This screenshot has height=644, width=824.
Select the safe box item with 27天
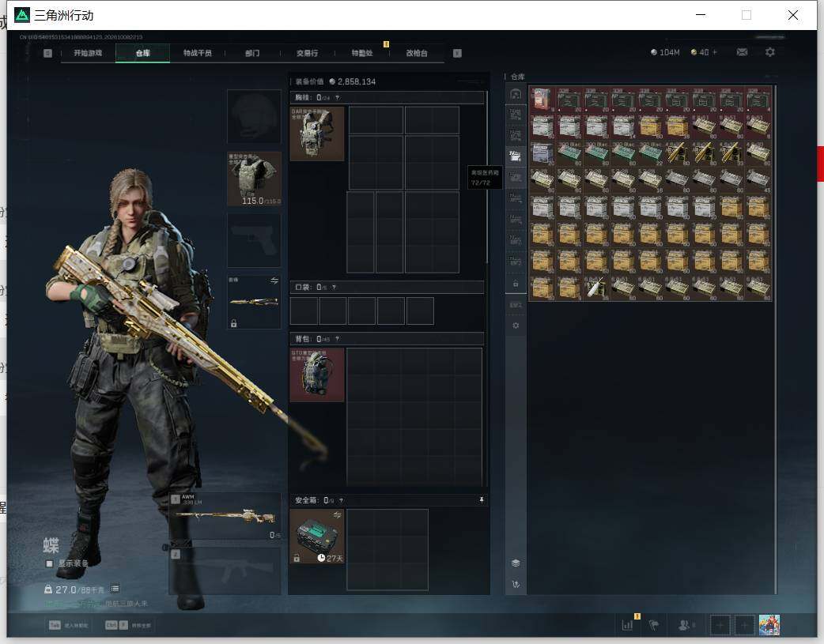point(317,537)
